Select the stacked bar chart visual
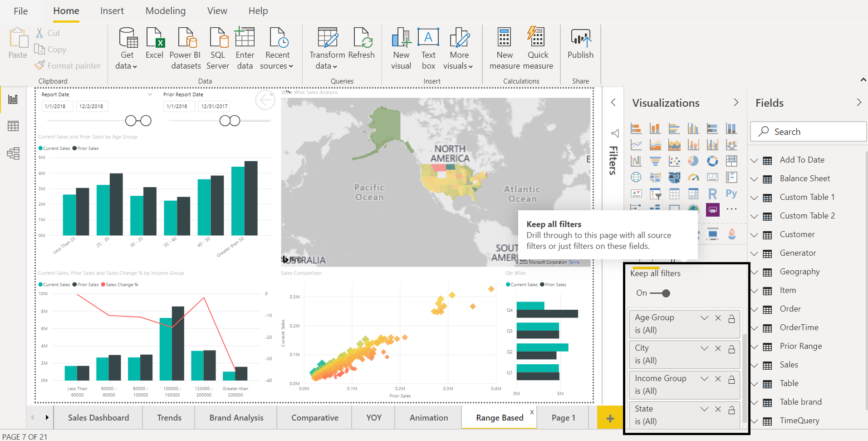Image resolution: width=868 pixels, height=441 pixels. coord(636,129)
